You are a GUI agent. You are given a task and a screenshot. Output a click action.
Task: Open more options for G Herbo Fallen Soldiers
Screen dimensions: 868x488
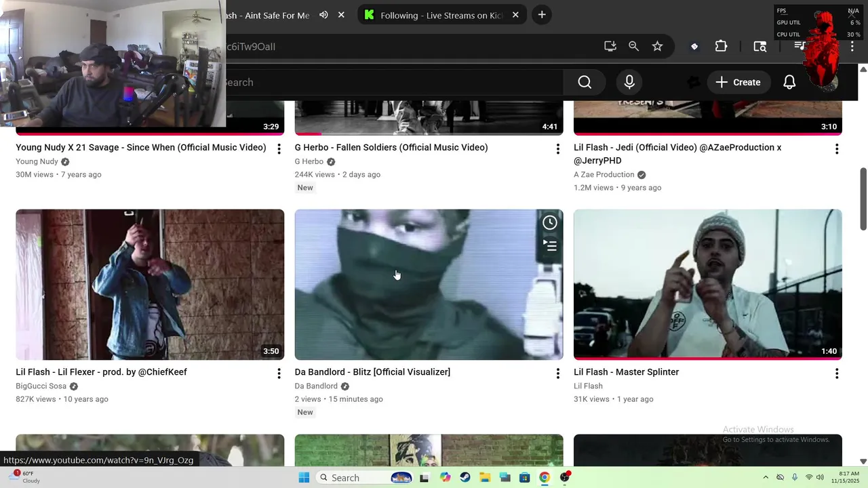click(x=558, y=149)
